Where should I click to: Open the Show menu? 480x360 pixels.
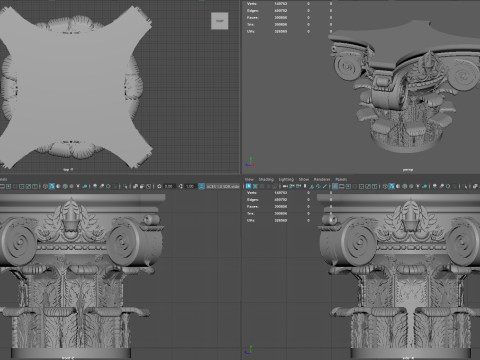pyautogui.click(x=303, y=179)
